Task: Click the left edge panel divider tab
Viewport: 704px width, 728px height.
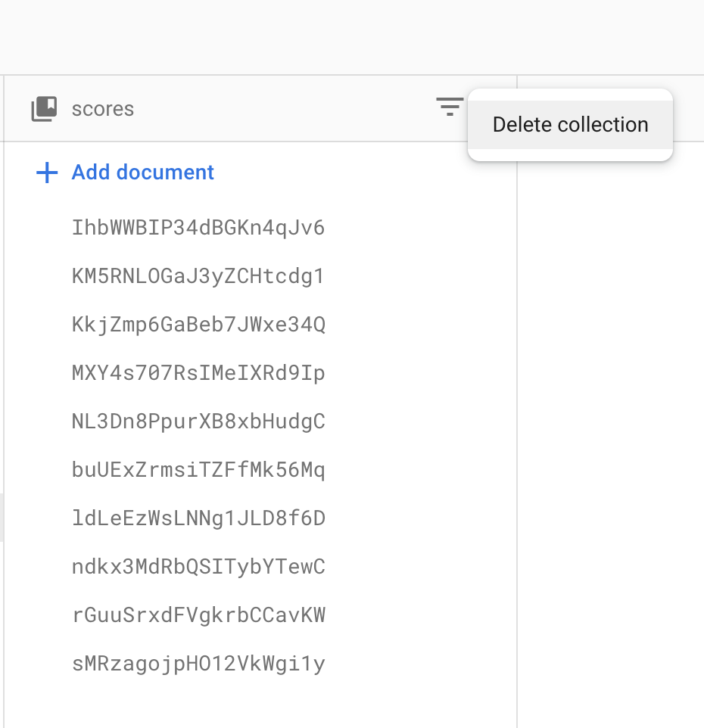Action: point(2,517)
